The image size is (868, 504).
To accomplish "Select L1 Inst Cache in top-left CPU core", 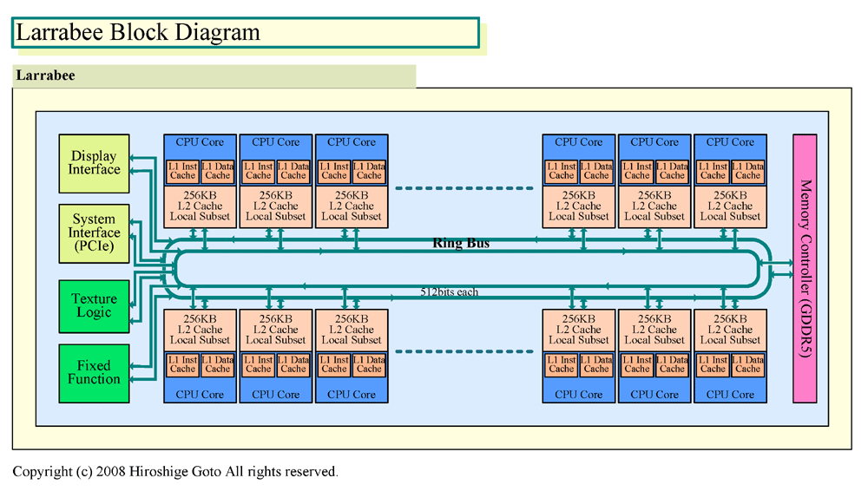I will click(x=182, y=171).
